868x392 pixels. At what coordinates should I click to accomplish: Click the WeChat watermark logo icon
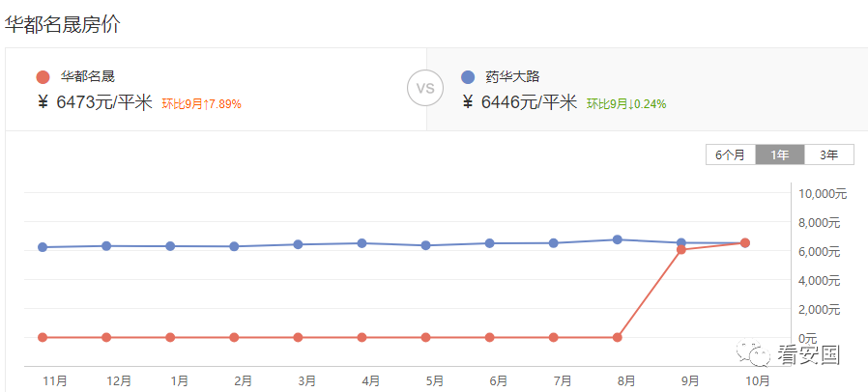(x=753, y=353)
